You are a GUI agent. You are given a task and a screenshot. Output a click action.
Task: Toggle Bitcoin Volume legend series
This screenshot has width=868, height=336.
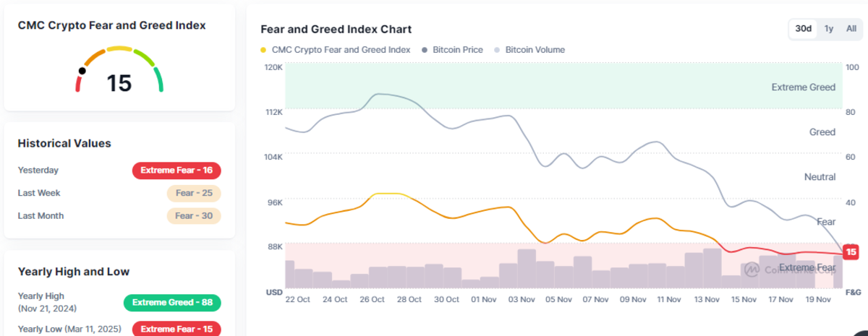pyautogui.click(x=535, y=50)
